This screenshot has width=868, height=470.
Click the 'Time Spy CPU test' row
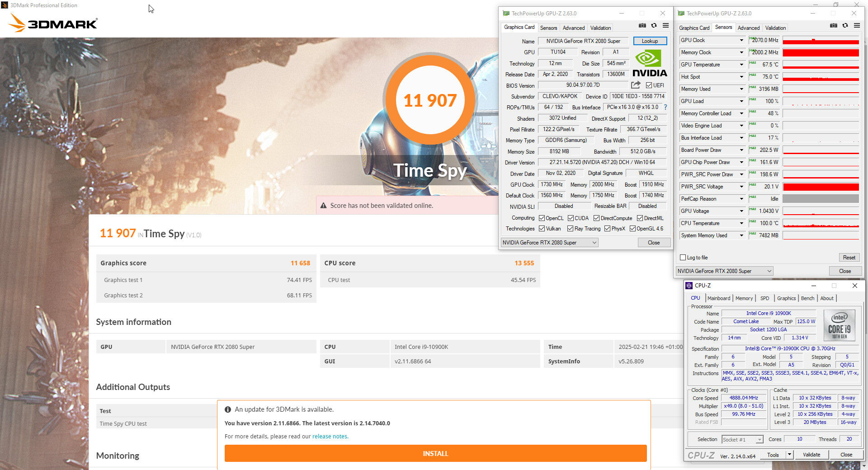(x=156, y=424)
